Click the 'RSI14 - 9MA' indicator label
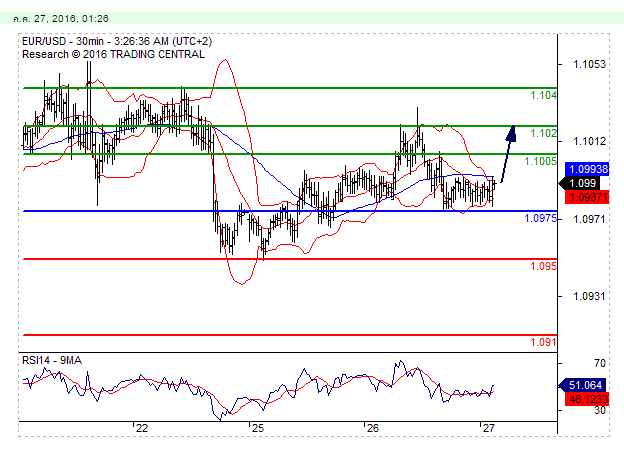The image size is (624, 475). click(52, 360)
